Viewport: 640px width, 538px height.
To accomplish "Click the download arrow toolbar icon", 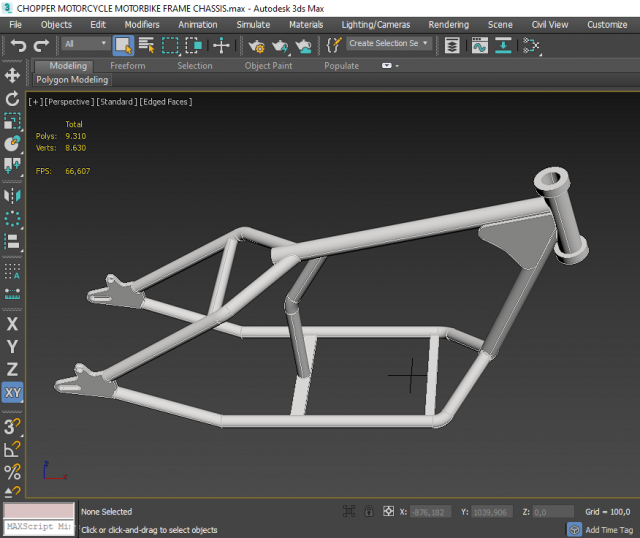I will [x=503, y=45].
